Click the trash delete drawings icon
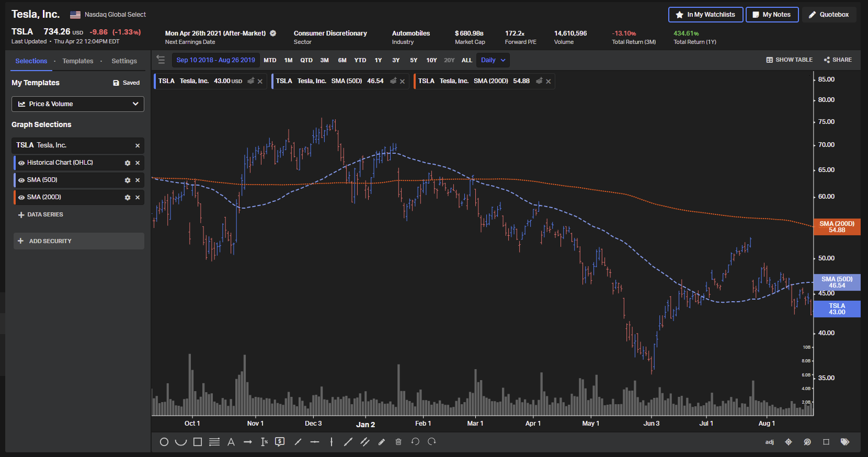Viewport: 868px width, 457px height. (398, 442)
